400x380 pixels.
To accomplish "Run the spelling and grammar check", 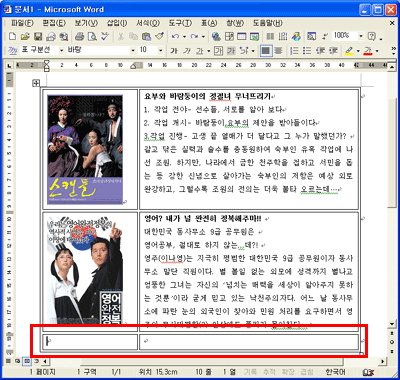I will point(105,36).
